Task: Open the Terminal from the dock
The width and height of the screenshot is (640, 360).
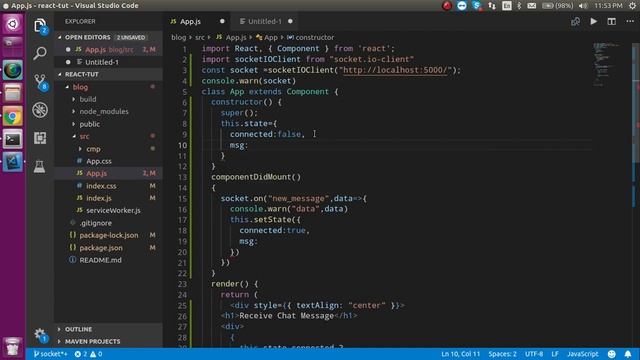Action: (13, 139)
